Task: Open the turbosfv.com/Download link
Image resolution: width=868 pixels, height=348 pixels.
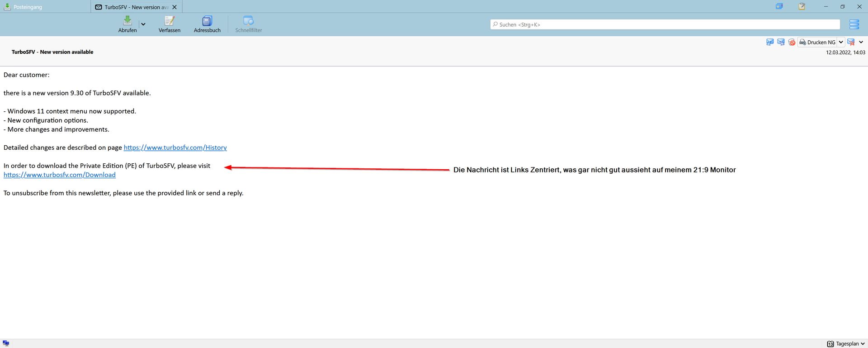Action: tap(60, 175)
